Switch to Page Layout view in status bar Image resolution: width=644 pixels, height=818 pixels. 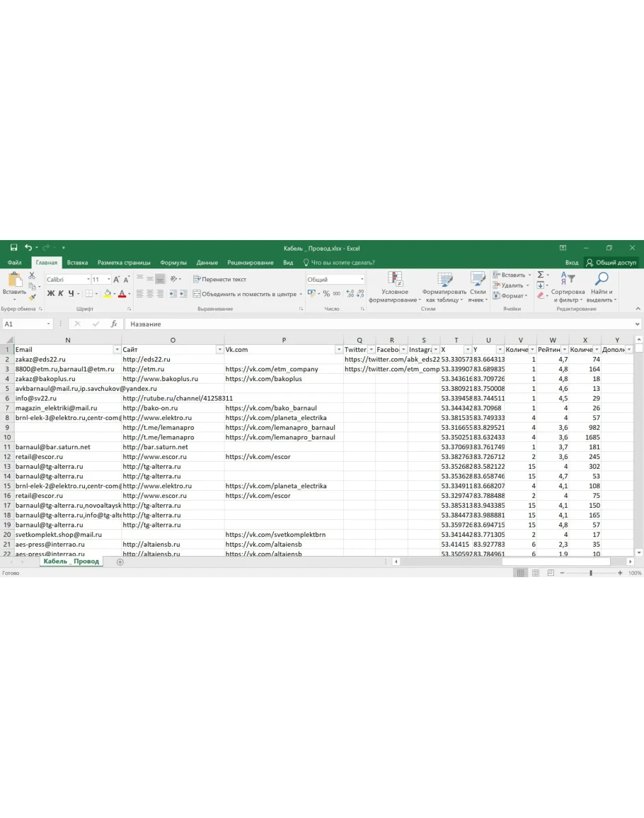pos(536,573)
